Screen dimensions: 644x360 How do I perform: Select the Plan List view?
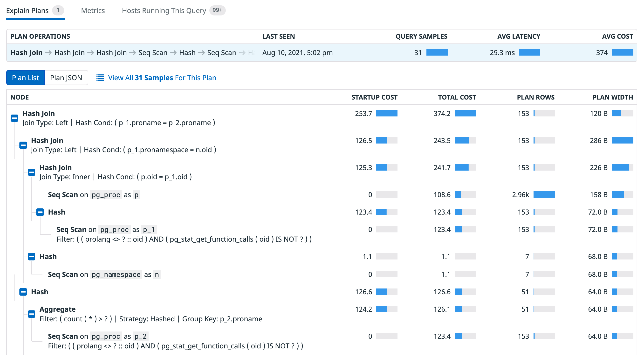pos(26,78)
